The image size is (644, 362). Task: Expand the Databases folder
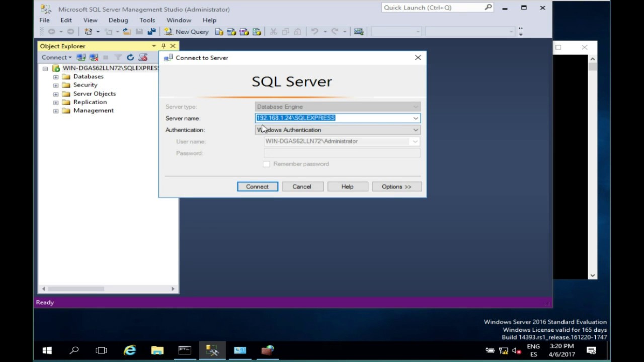(56, 77)
